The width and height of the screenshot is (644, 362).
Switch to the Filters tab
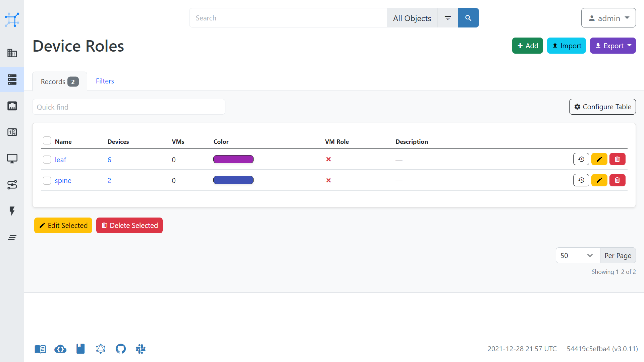(105, 81)
